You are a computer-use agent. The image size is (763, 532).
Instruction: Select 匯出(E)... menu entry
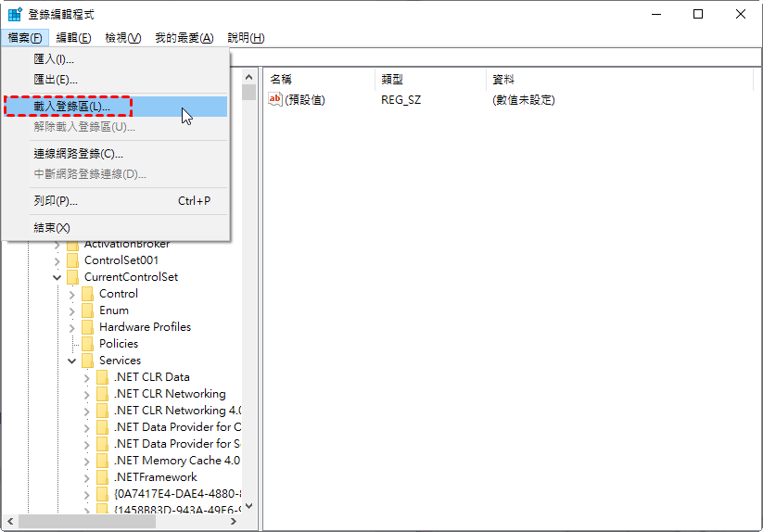pos(56,80)
